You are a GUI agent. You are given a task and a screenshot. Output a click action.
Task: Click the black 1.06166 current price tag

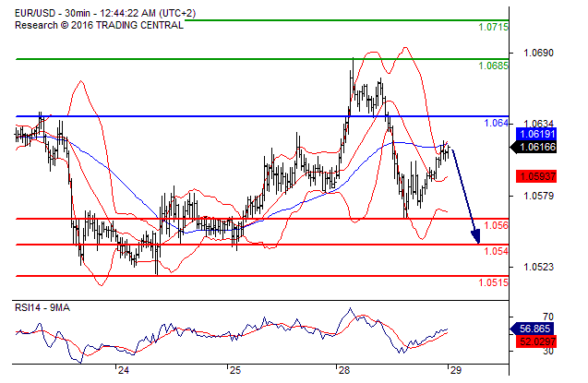coord(536,147)
